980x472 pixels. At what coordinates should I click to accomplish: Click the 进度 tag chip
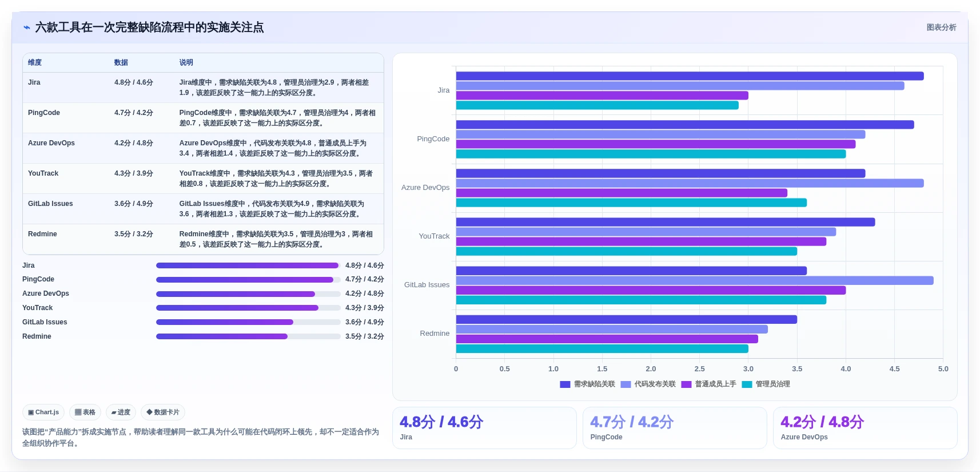(121, 412)
